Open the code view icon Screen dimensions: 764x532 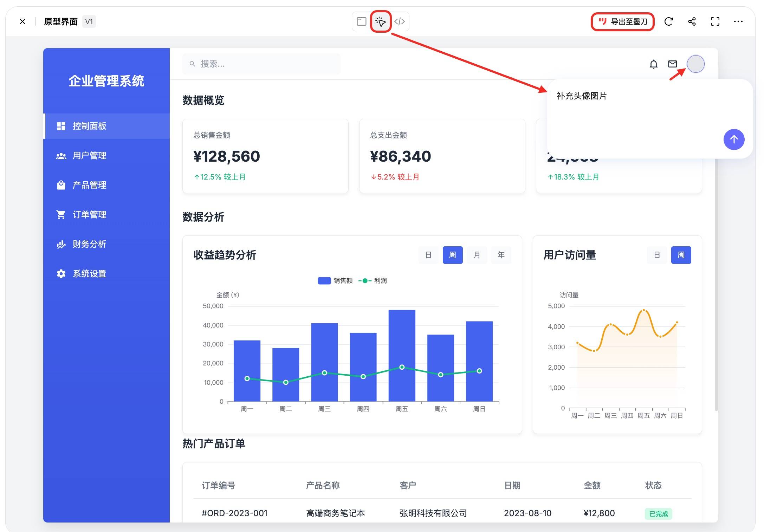point(400,22)
